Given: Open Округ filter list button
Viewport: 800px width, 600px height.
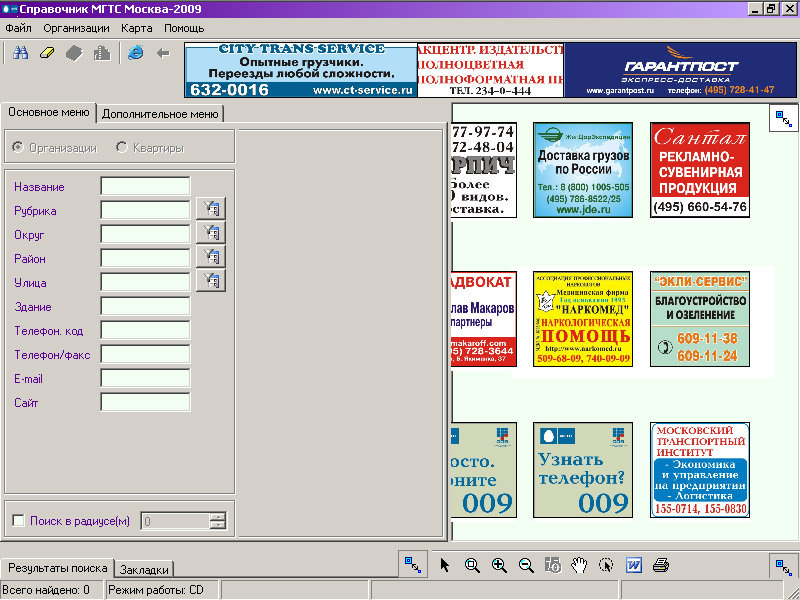Looking at the screenshot, I should pos(211,233).
